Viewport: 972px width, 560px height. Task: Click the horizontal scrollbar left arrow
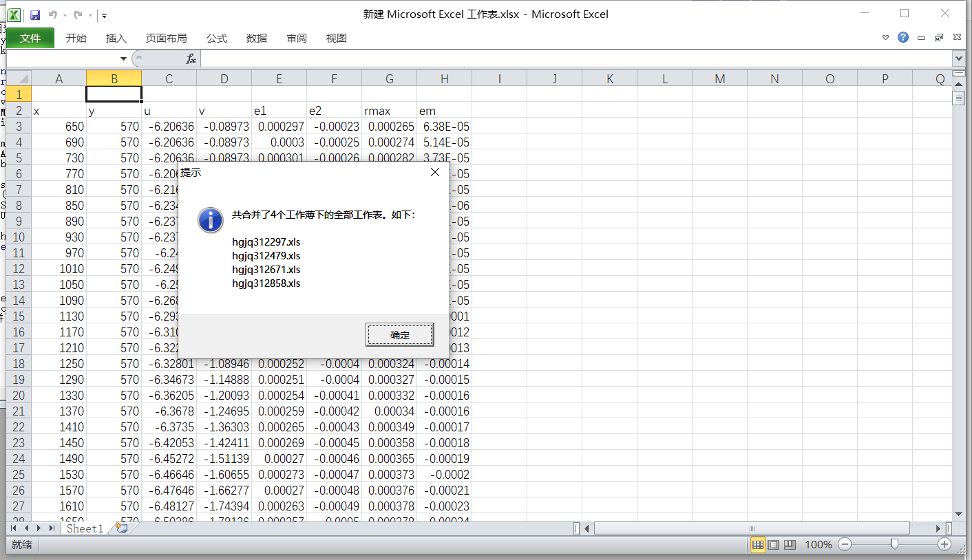tap(588, 528)
